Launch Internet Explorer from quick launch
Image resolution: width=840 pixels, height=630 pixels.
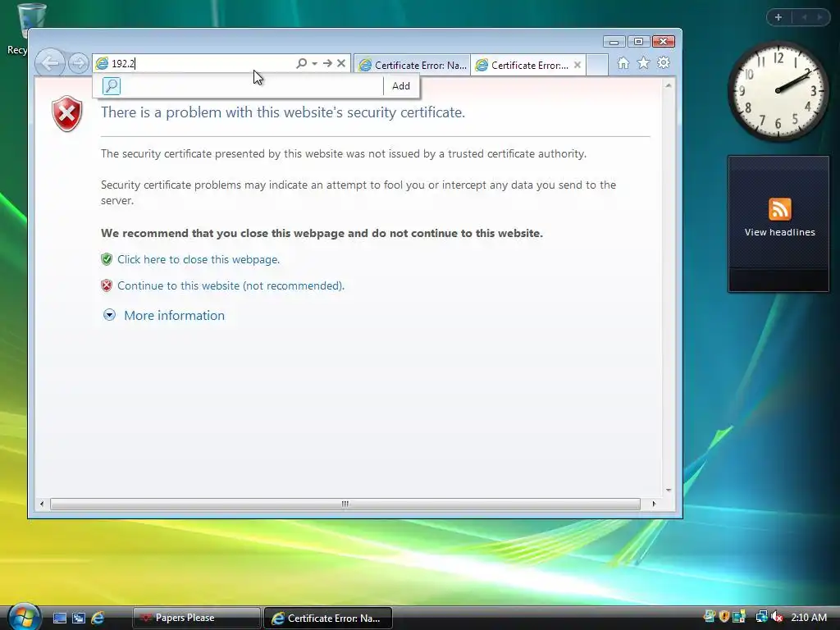[x=98, y=619]
